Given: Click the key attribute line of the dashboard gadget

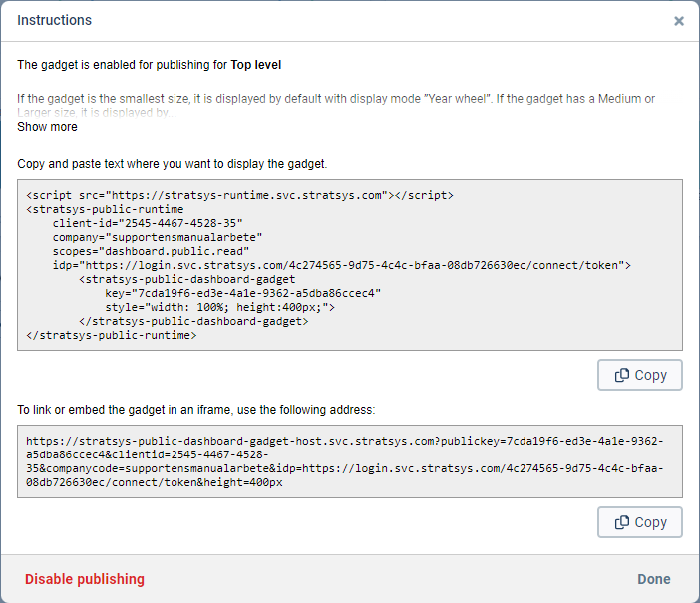Looking at the screenshot, I should pos(242,294).
